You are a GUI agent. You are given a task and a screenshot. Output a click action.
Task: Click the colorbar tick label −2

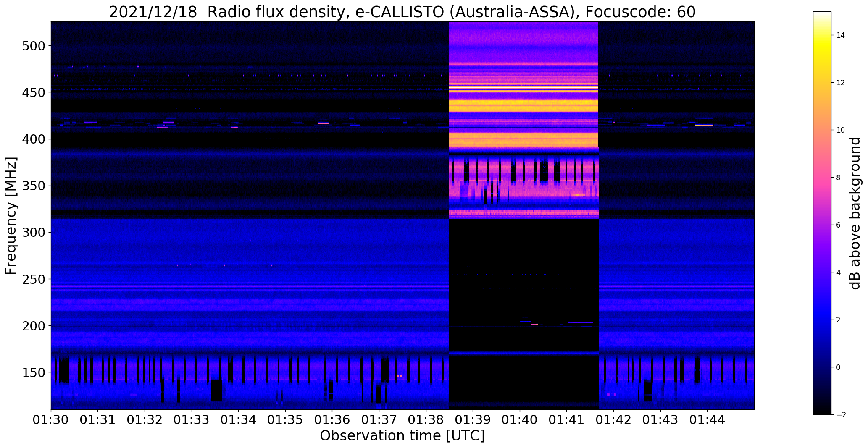(840, 415)
